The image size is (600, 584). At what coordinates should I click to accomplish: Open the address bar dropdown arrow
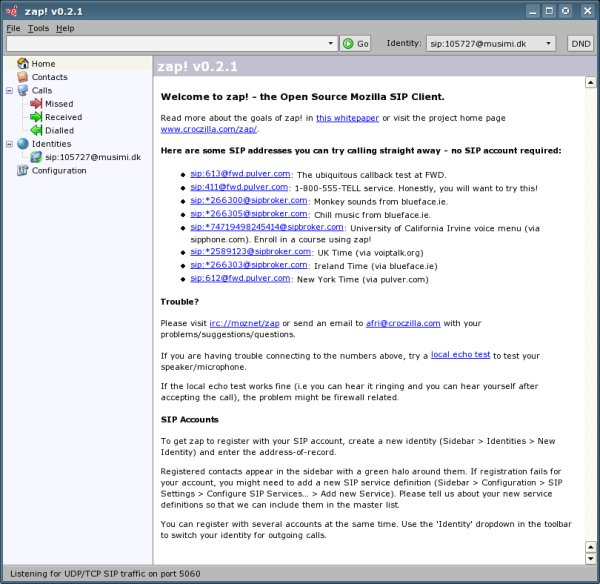tap(331, 43)
